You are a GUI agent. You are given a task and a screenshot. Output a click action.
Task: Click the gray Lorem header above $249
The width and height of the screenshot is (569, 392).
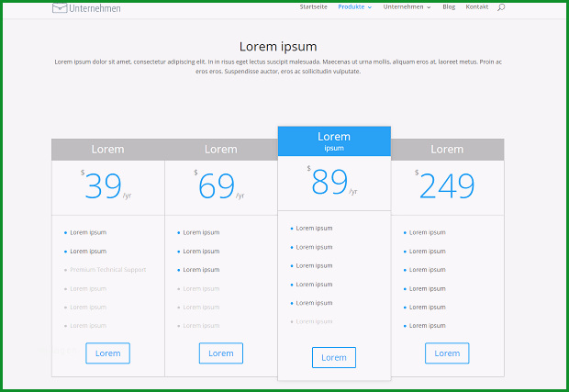[448, 150]
